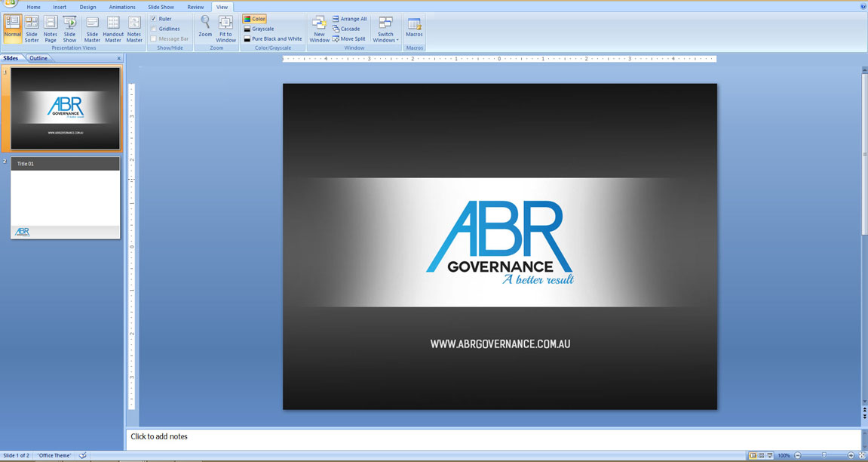
Task: Click ABR Governance logo on slide
Action: coord(500,242)
